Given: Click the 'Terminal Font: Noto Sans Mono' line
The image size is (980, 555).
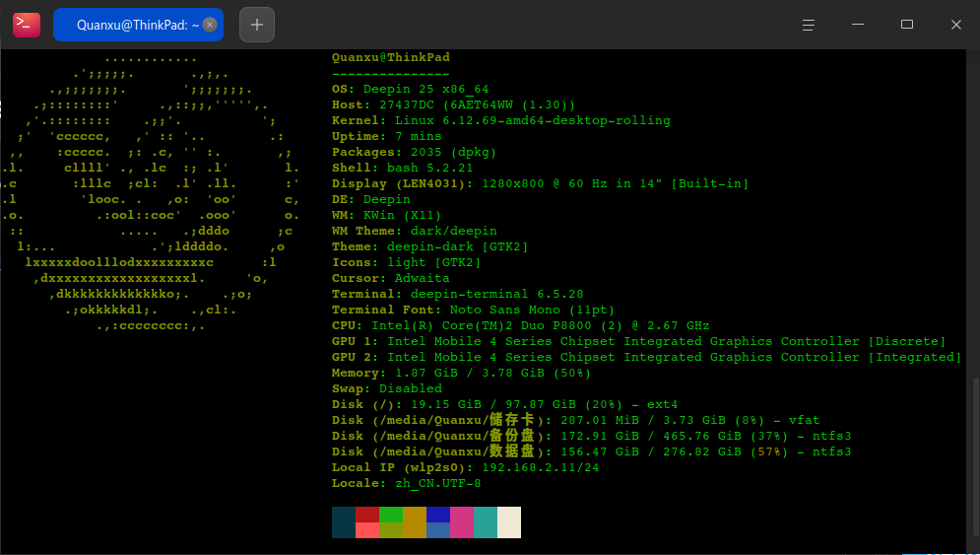Looking at the screenshot, I should point(473,310).
